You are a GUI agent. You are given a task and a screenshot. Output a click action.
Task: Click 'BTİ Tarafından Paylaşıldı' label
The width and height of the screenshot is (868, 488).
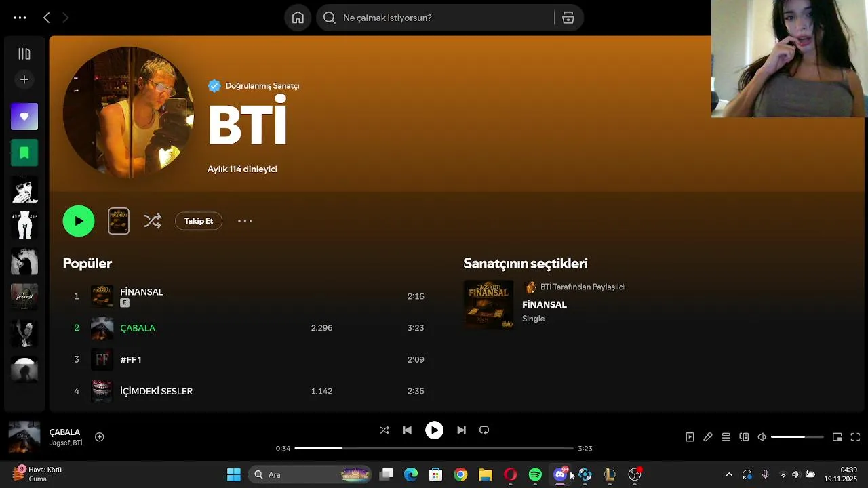(583, 287)
